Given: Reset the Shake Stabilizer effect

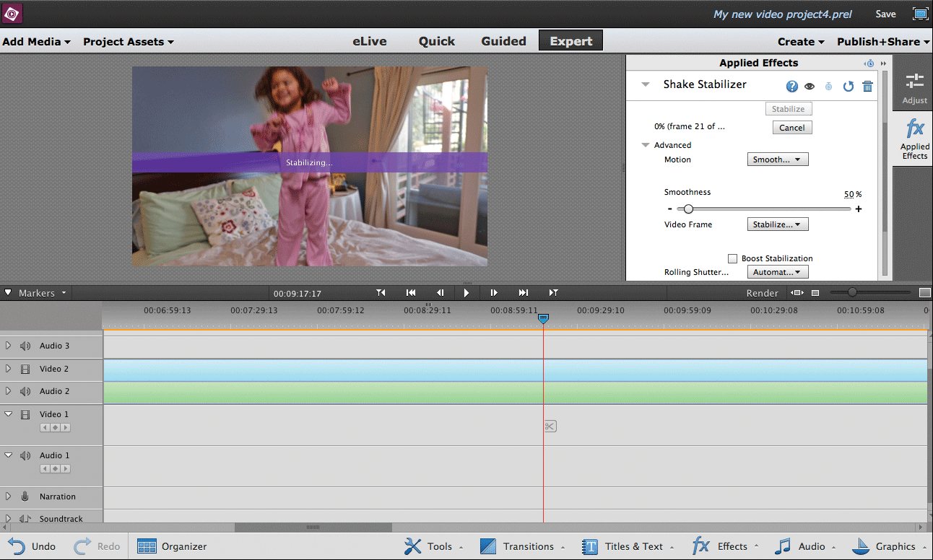Looking at the screenshot, I should (x=849, y=87).
